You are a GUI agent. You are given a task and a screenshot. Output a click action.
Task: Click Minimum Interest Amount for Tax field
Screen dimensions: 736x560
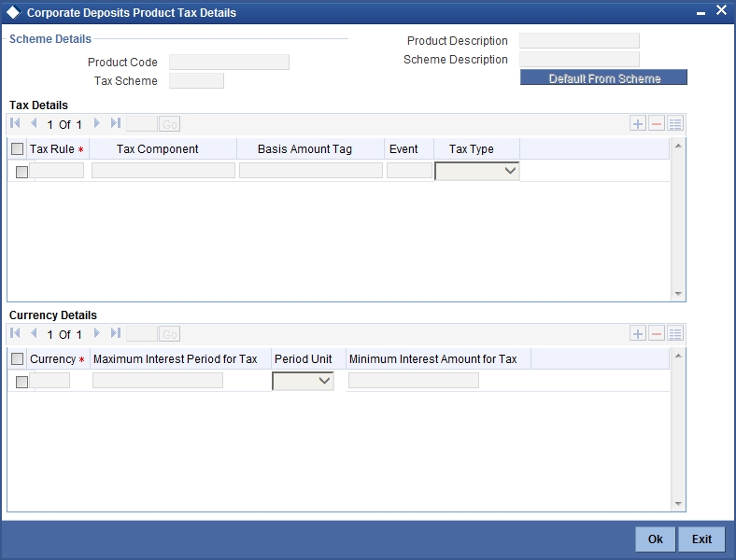(x=414, y=381)
